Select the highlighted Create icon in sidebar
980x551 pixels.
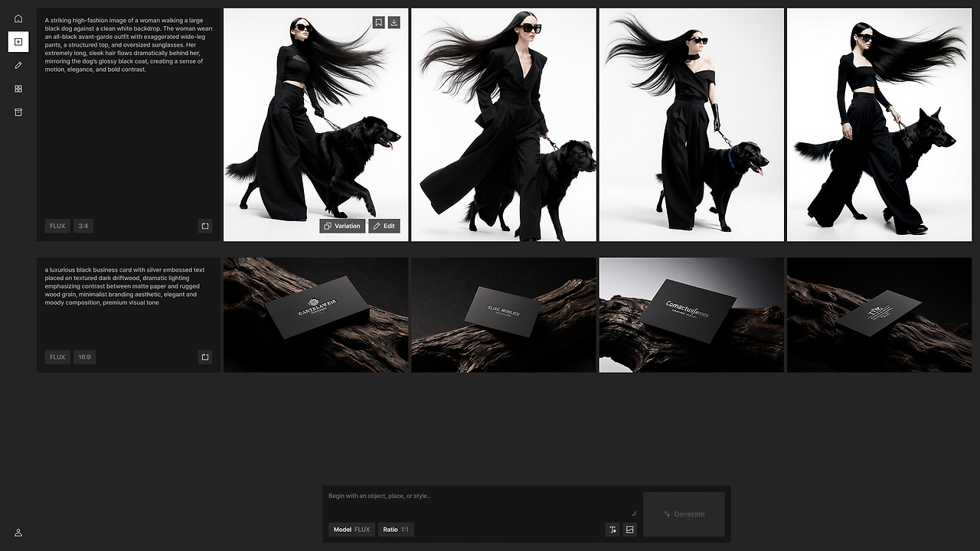click(x=18, y=41)
